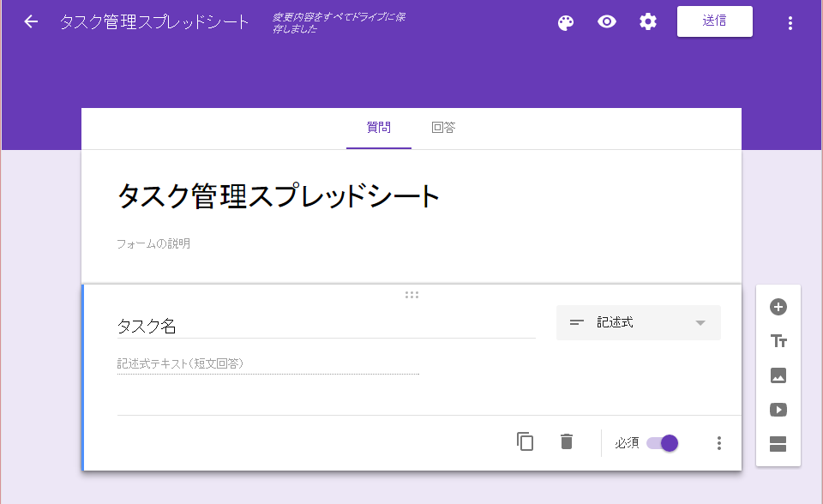The height and width of the screenshot is (504, 823).
Task: Click the フォームの説明 description field
Action: click(153, 244)
